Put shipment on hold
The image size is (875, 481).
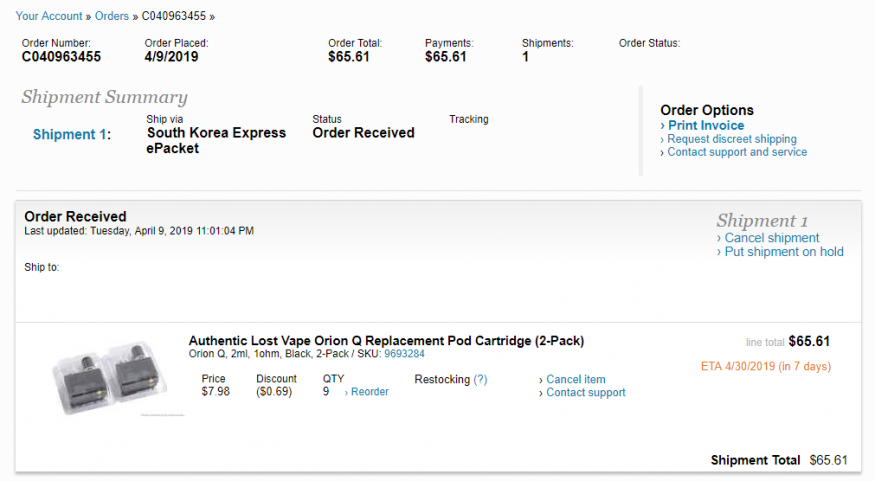pos(783,252)
